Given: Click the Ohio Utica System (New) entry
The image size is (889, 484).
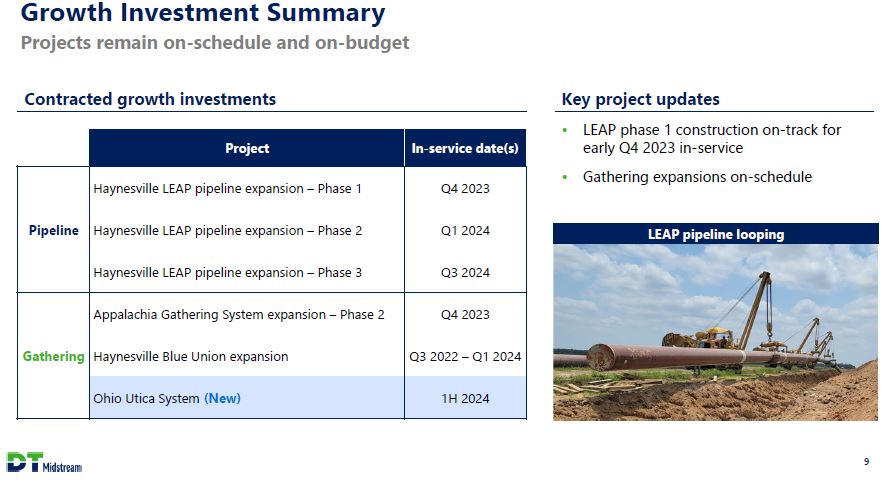Looking at the screenshot, I should (x=167, y=398).
